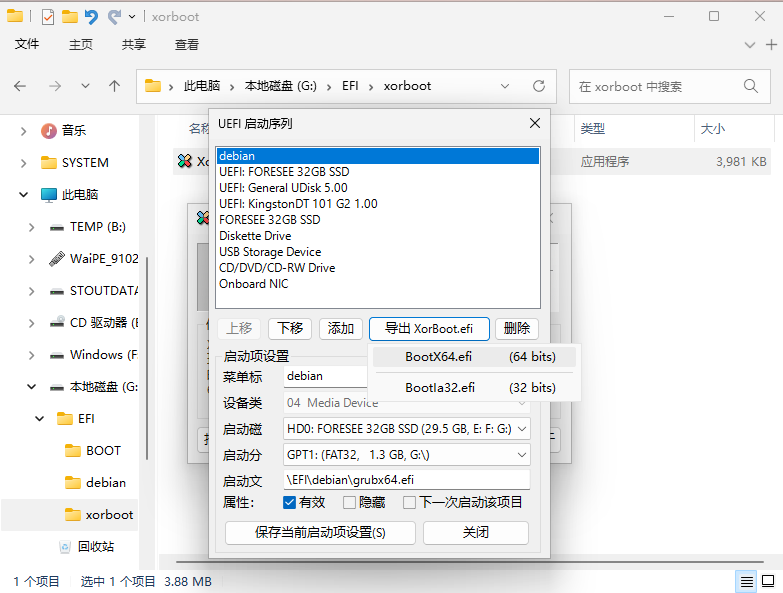The image size is (783, 593).
Task: Select Onboard NIC boot entry
Action: 378,284
